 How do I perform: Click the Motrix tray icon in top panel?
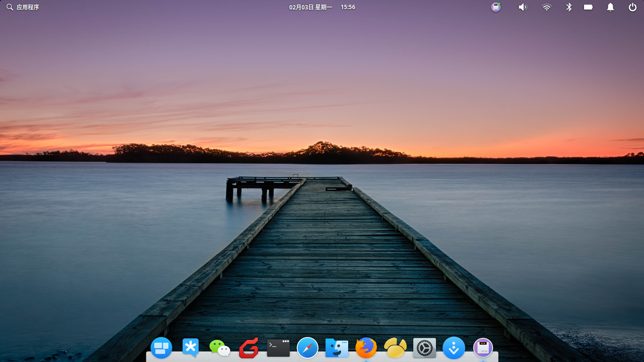[495, 7]
